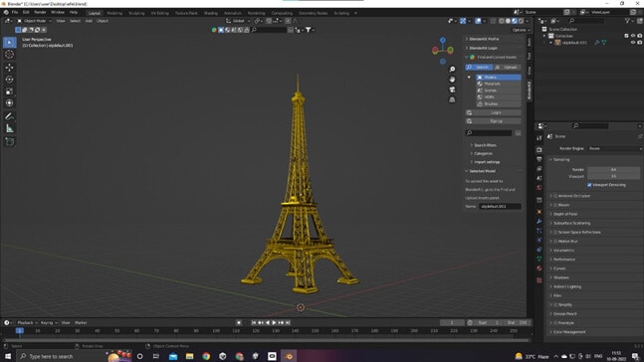Enable the Freestyle checkbox
644x362 pixels.
[555, 323]
